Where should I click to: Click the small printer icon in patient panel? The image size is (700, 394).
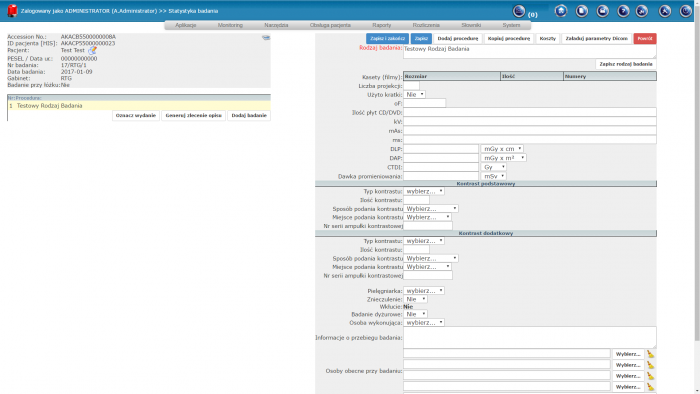(266, 37)
